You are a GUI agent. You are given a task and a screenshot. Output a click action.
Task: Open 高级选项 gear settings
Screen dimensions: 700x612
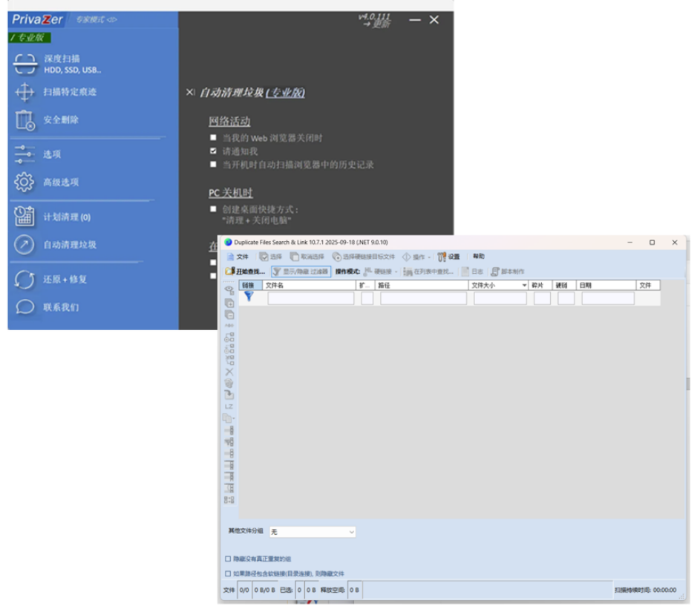tap(24, 182)
